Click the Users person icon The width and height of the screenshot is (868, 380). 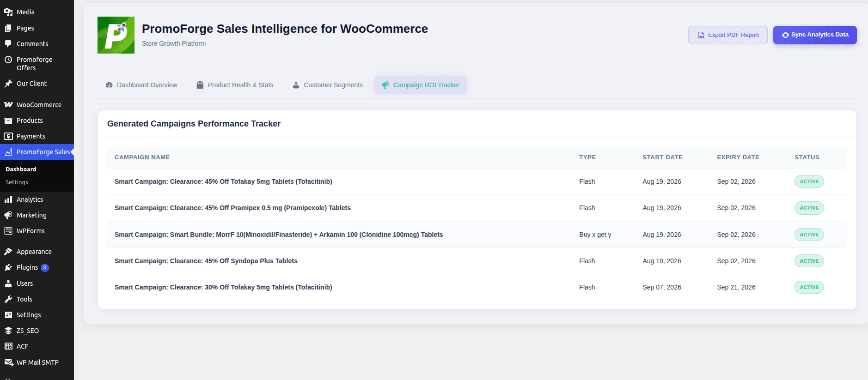[8, 283]
